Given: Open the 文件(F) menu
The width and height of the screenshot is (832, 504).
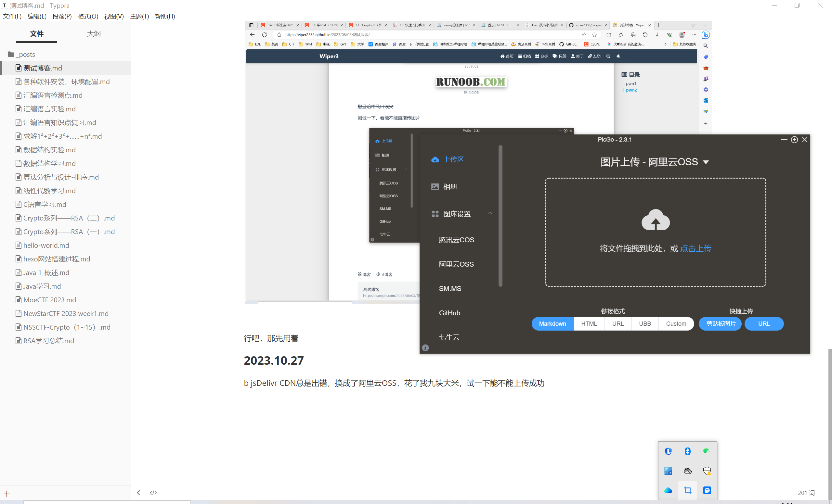Looking at the screenshot, I should (x=12, y=16).
